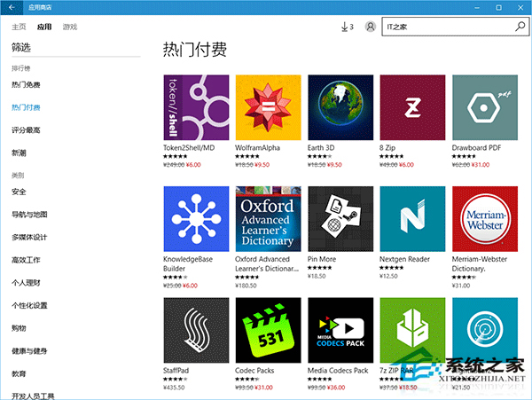Image resolution: width=532 pixels, height=400 pixels.
Task: Open the Media Codecs Pack tile
Action: [x=340, y=331]
